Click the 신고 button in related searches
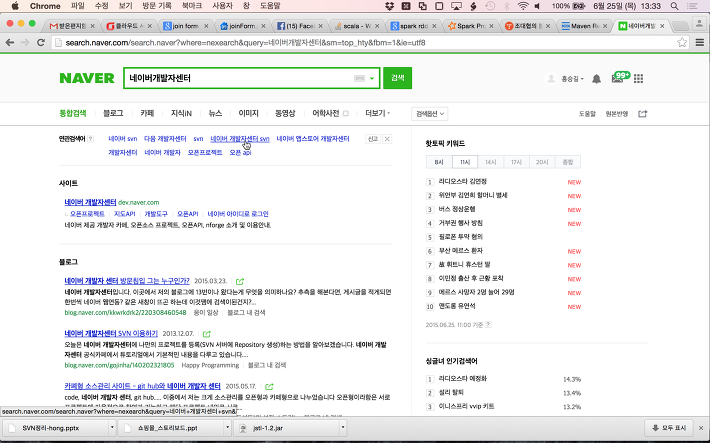710x443 pixels. 373,139
